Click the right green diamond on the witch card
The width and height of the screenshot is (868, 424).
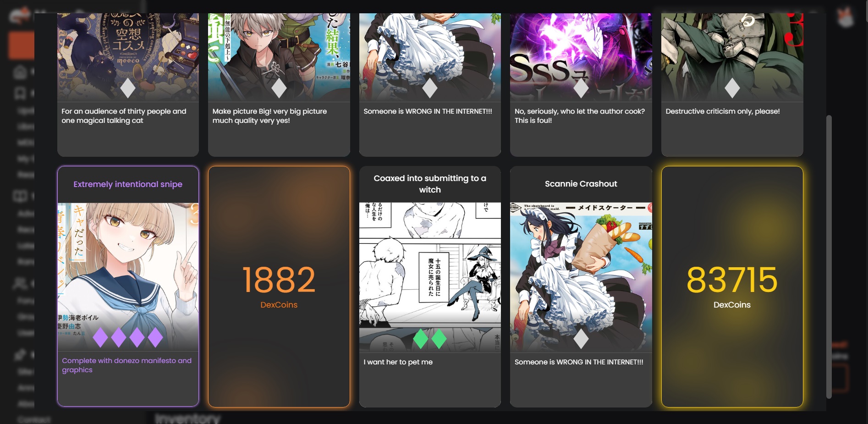coord(439,339)
